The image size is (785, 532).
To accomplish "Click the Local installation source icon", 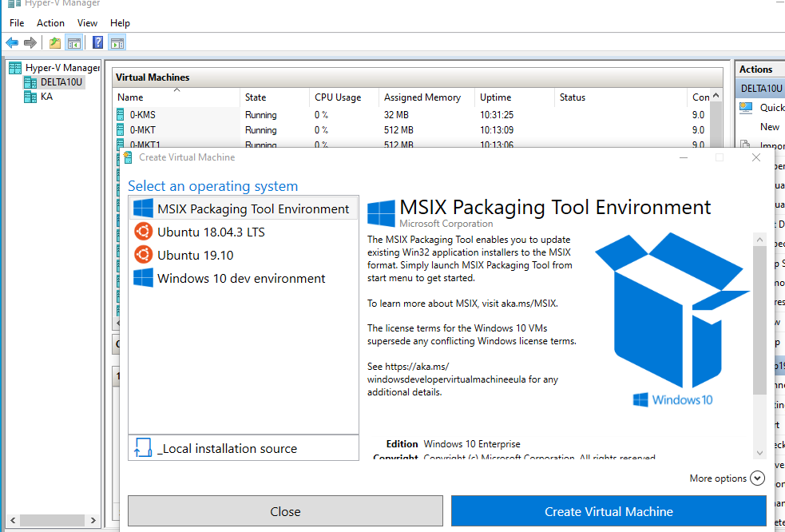I will click(x=143, y=448).
